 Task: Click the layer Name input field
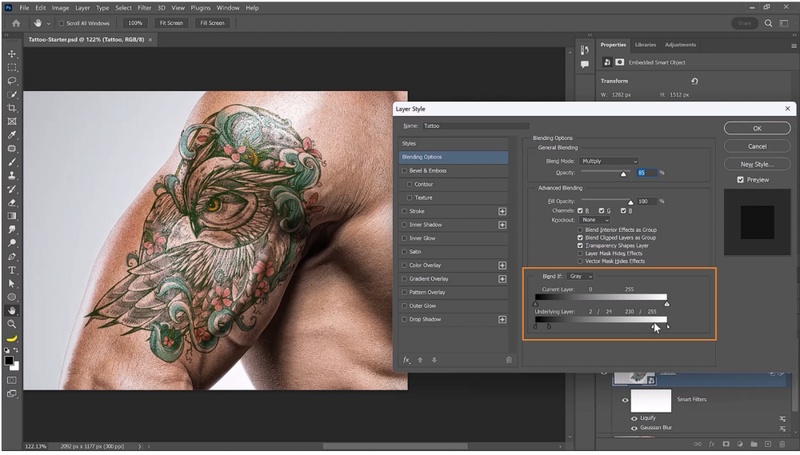[476, 126]
